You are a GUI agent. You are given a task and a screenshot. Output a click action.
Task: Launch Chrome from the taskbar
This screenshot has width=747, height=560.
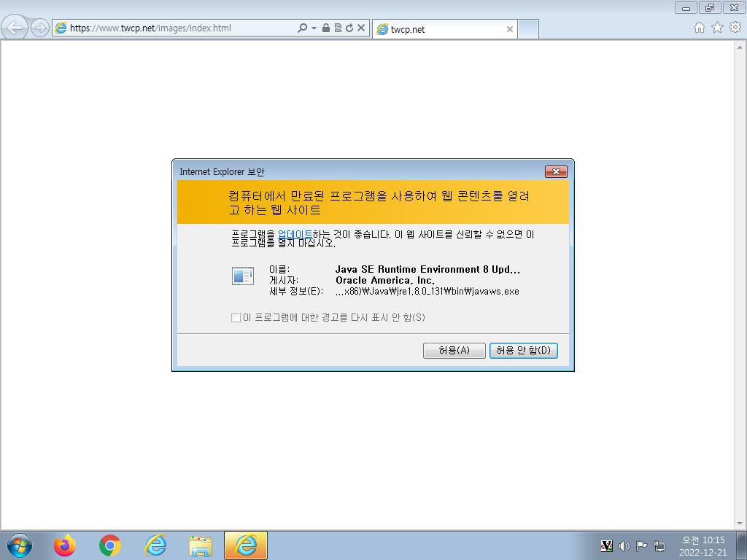(110, 545)
